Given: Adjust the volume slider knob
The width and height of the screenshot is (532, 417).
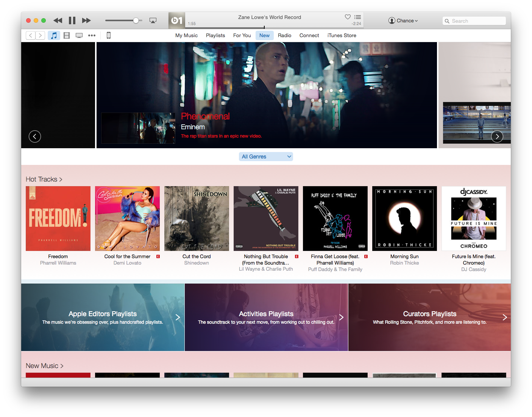Looking at the screenshot, I should (136, 20).
